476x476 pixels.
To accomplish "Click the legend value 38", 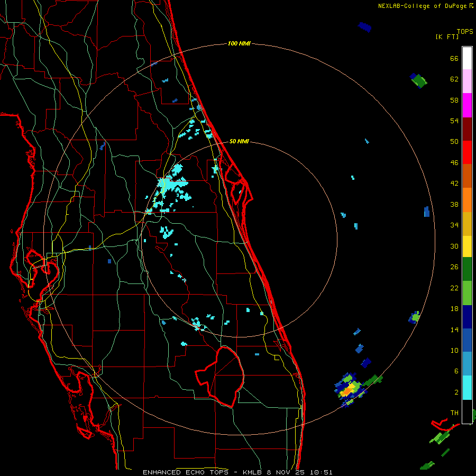I will tap(454, 204).
